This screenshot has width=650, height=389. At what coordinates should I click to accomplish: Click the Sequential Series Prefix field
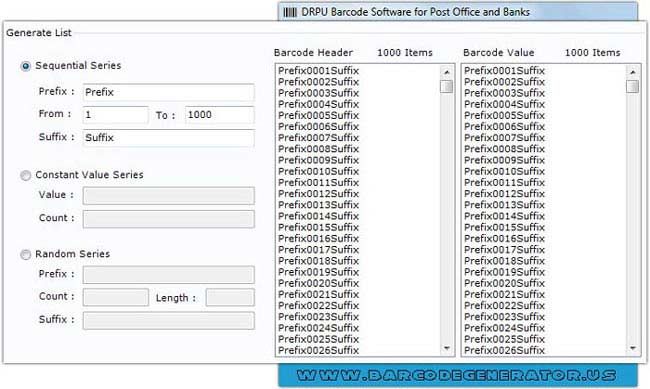click(168, 92)
